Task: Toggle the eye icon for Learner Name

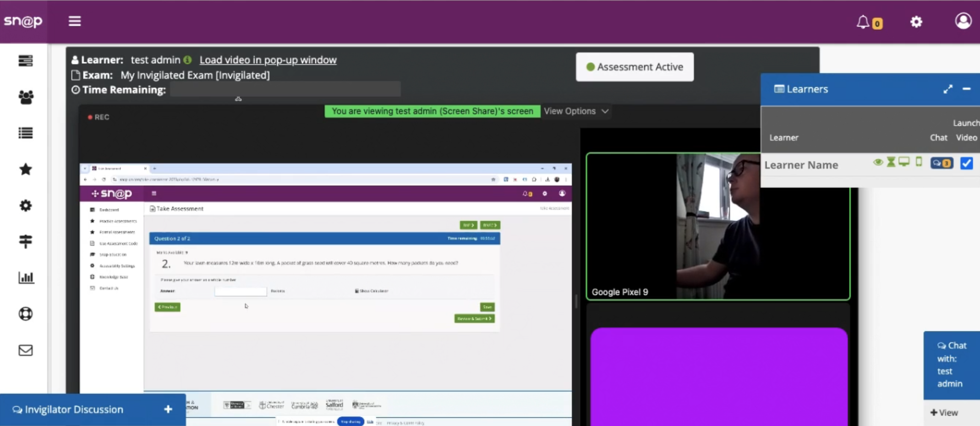Action: tap(878, 163)
